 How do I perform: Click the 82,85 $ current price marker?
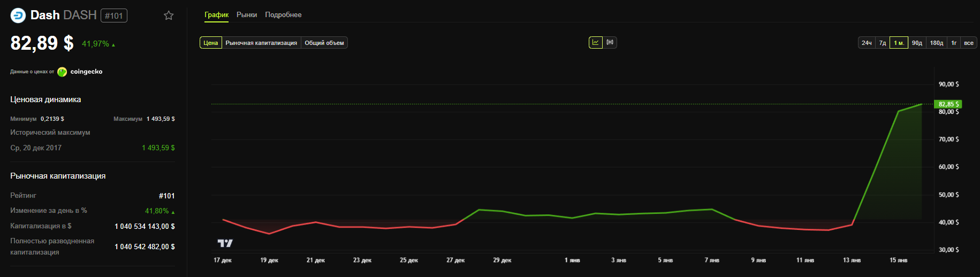(948, 104)
